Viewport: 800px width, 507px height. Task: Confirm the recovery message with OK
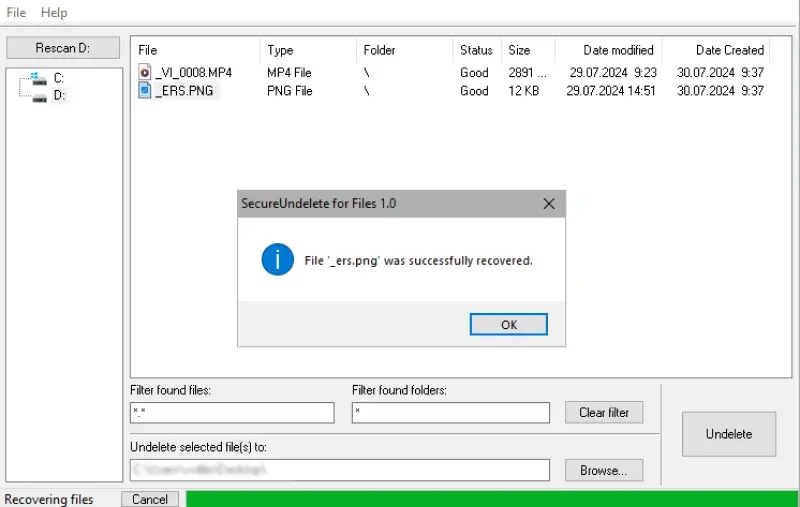coord(509,324)
